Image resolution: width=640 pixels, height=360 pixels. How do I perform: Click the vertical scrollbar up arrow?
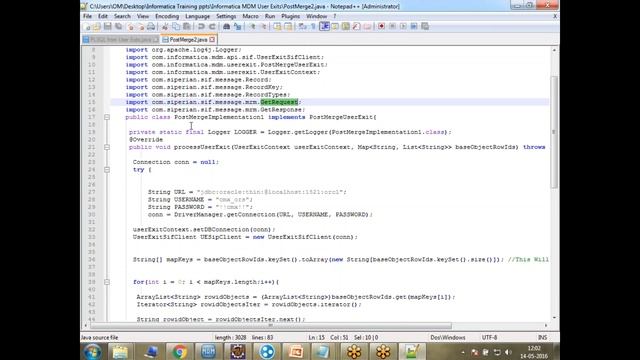click(554, 50)
